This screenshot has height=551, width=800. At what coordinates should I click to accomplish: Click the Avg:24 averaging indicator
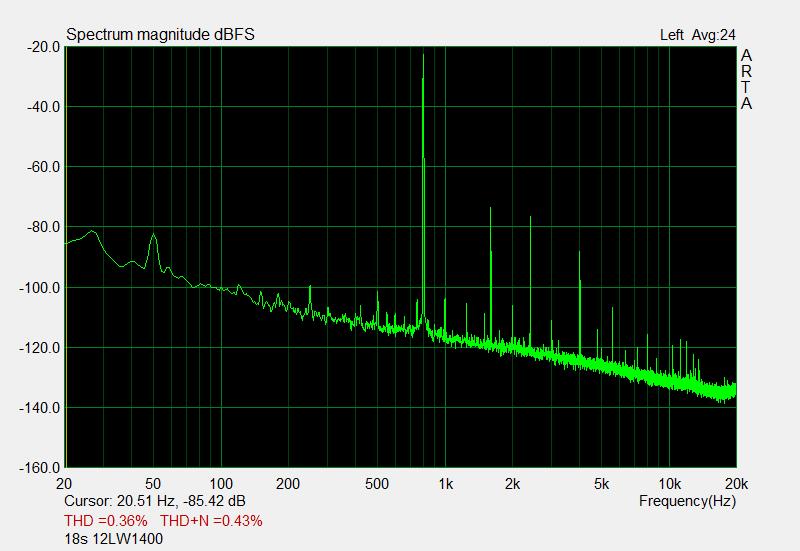click(715, 35)
